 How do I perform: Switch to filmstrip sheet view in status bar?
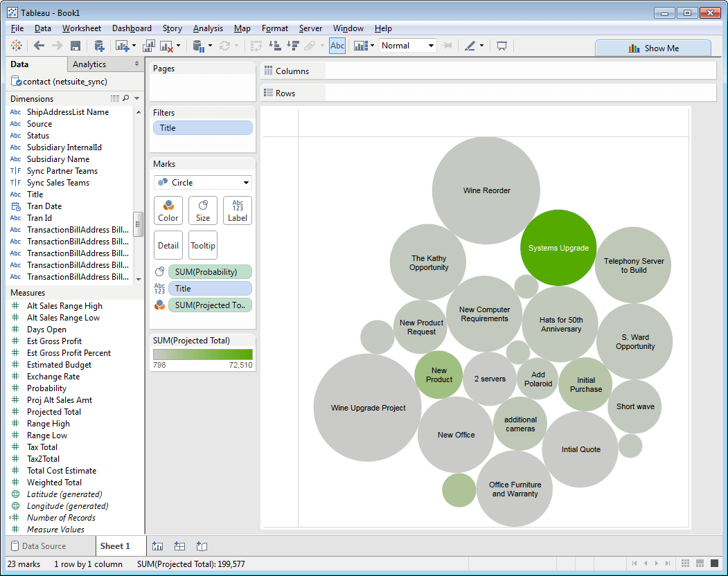point(700,564)
